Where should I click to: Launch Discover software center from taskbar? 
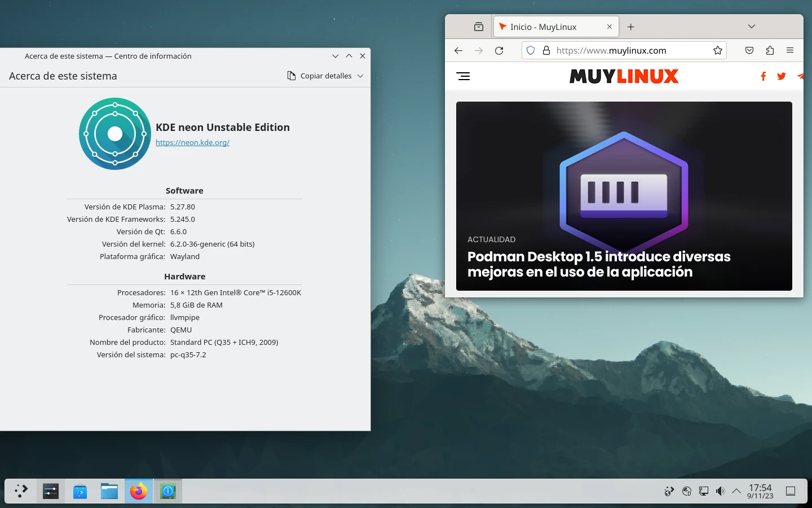click(x=80, y=491)
